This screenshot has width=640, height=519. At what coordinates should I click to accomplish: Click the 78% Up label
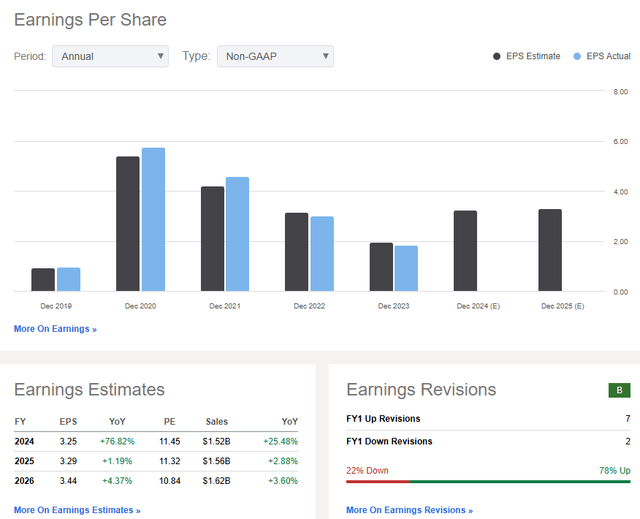coord(615,471)
